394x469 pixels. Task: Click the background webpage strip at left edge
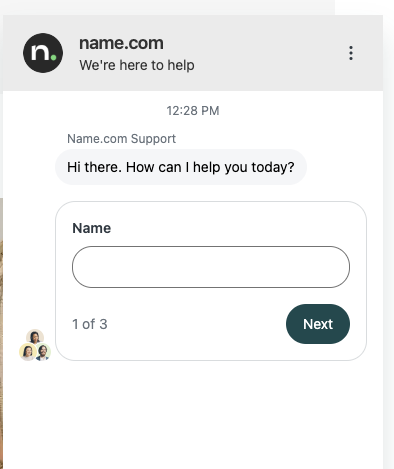click(1, 333)
